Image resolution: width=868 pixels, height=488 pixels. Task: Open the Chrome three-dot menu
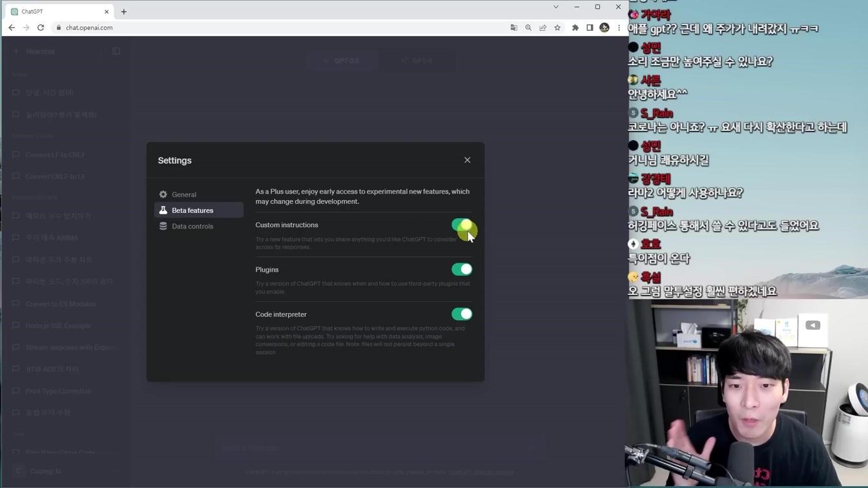619,28
